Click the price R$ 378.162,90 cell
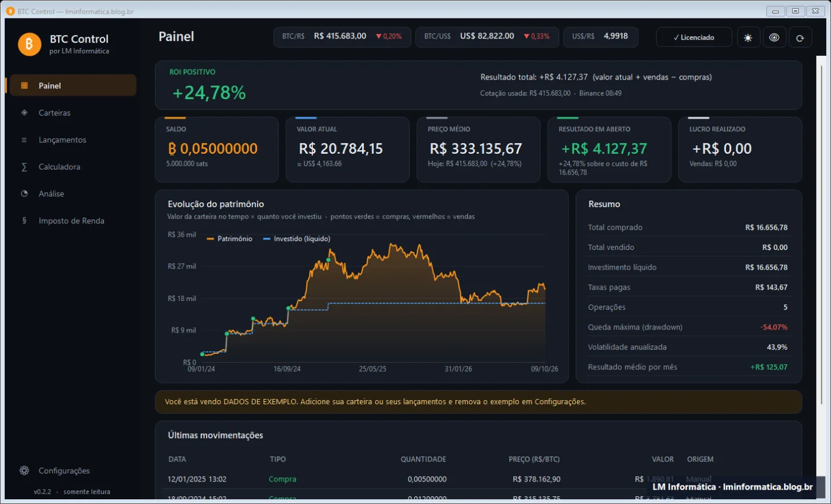Viewport: 831px width, 504px height. pyautogui.click(x=537, y=479)
